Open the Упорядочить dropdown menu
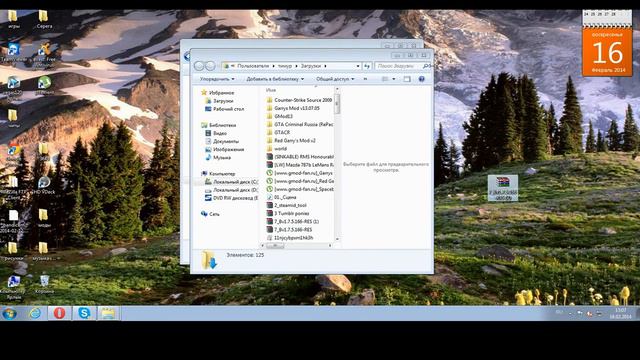The height and width of the screenshot is (360, 640). [217, 79]
